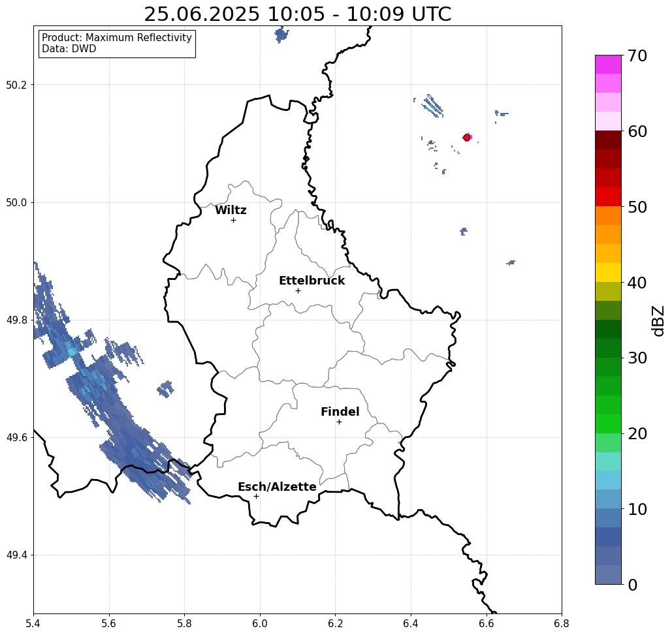
Task: Select the Esch/Alzette station label
Action: click(277, 487)
